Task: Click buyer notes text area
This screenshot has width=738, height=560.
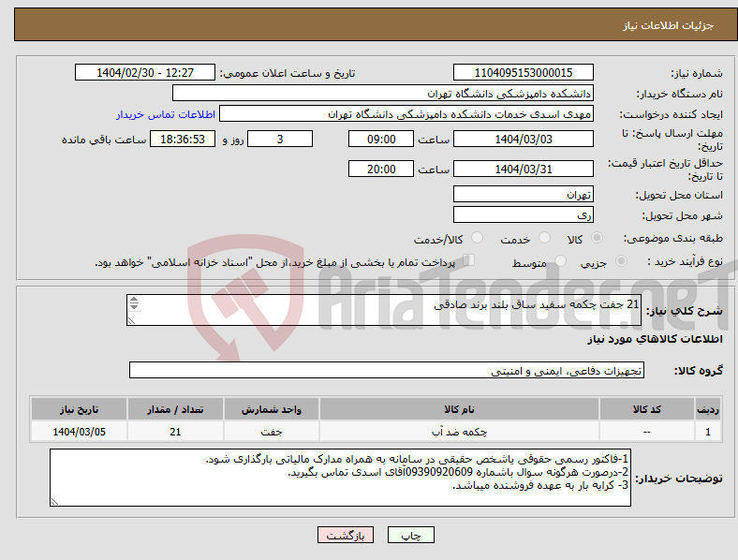Action: tap(340, 478)
